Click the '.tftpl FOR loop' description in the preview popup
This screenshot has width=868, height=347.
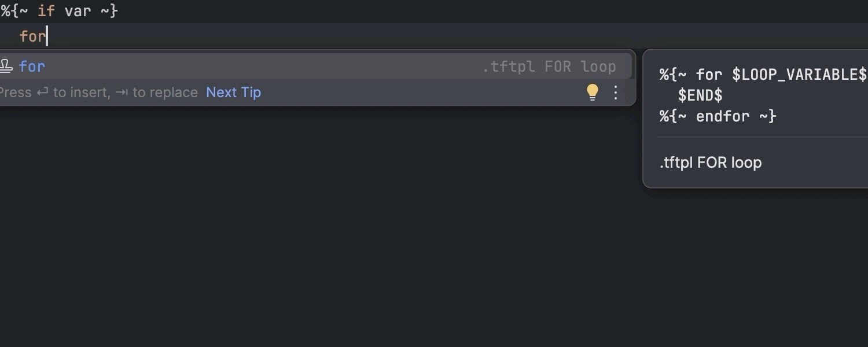click(x=711, y=163)
